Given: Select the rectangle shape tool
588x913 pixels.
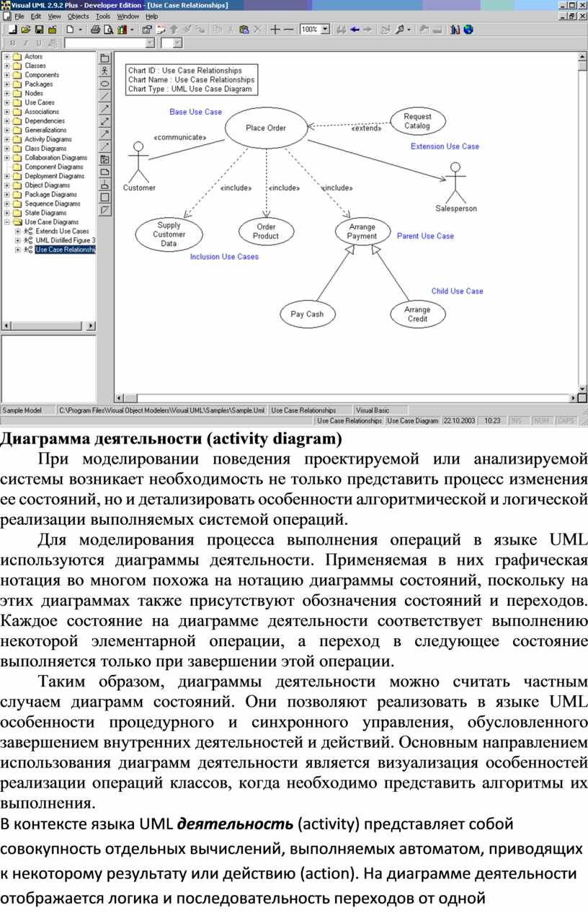Looking at the screenshot, I should click(105, 197).
